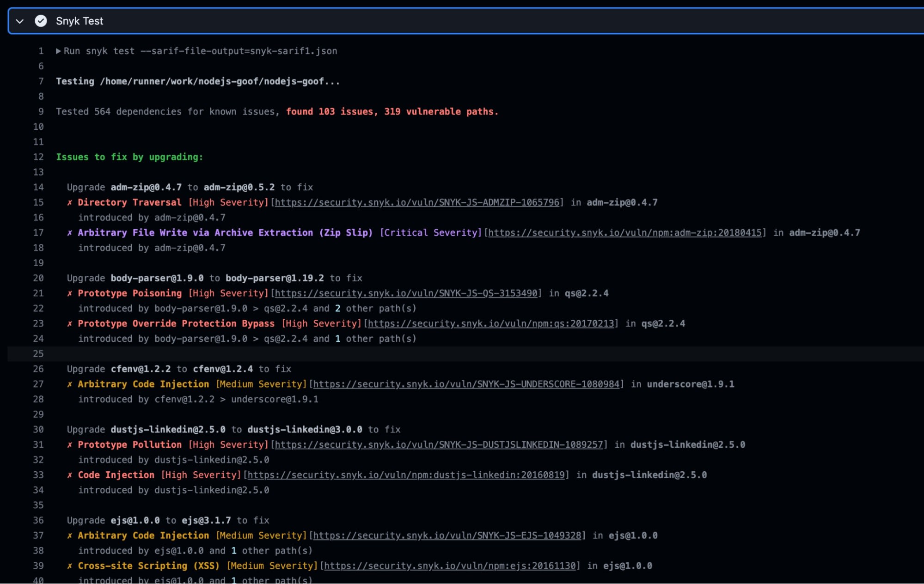The width and height of the screenshot is (924, 584).
Task: Click 'Upgrade body-parser@1.9.0' line
Action: point(214,278)
